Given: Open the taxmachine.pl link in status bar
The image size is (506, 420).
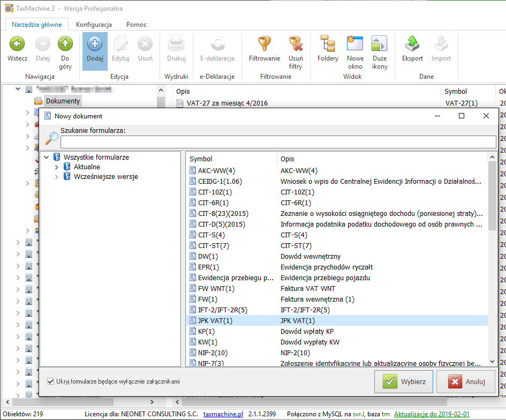Looking at the screenshot, I should tap(223, 415).
